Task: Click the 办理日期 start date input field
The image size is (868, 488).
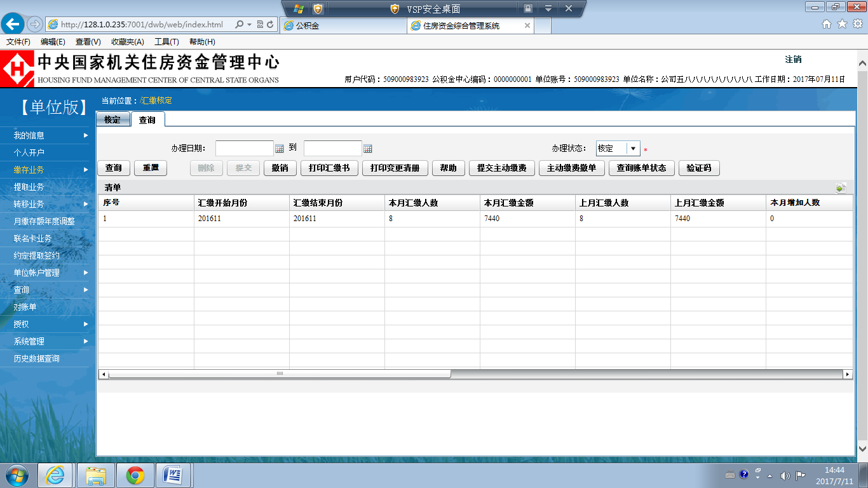Action: pos(244,149)
